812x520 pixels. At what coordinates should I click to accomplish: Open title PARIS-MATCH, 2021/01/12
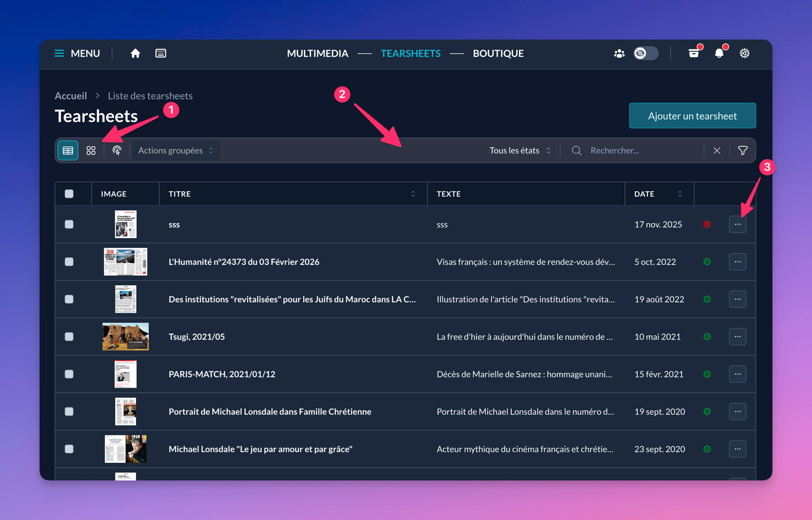click(x=222, y=374)
